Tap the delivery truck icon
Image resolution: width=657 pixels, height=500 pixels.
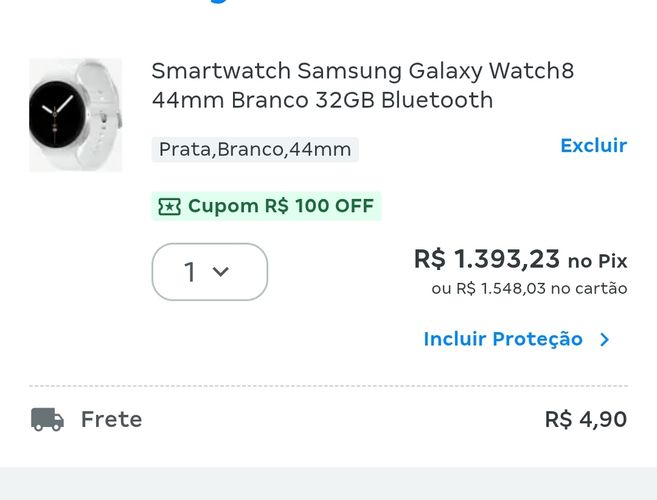click(x=47, y=419)
